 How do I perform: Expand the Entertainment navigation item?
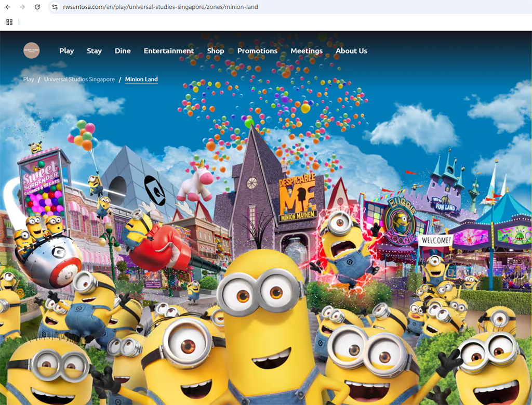(169, 51)
